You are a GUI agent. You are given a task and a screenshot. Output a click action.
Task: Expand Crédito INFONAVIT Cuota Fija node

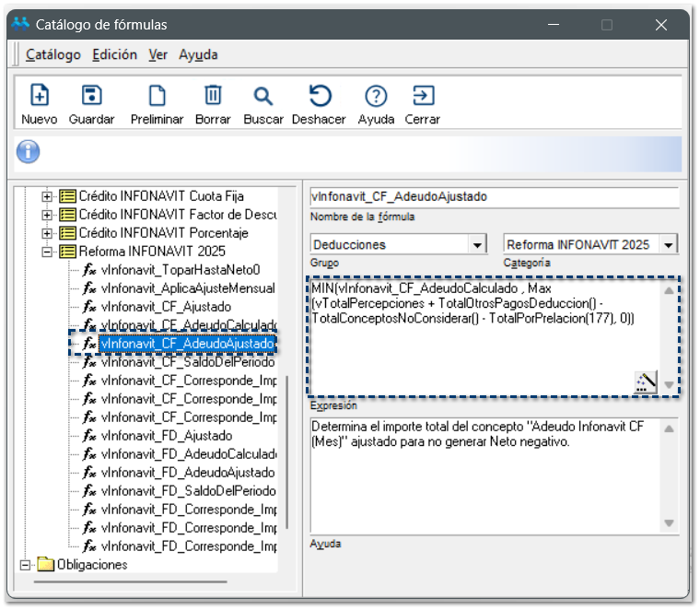pos(48,196)
